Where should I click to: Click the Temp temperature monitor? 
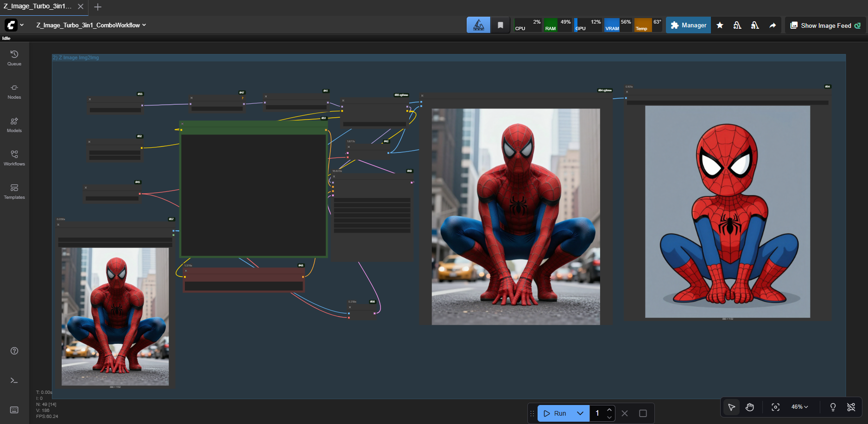(x=648, y=25)
